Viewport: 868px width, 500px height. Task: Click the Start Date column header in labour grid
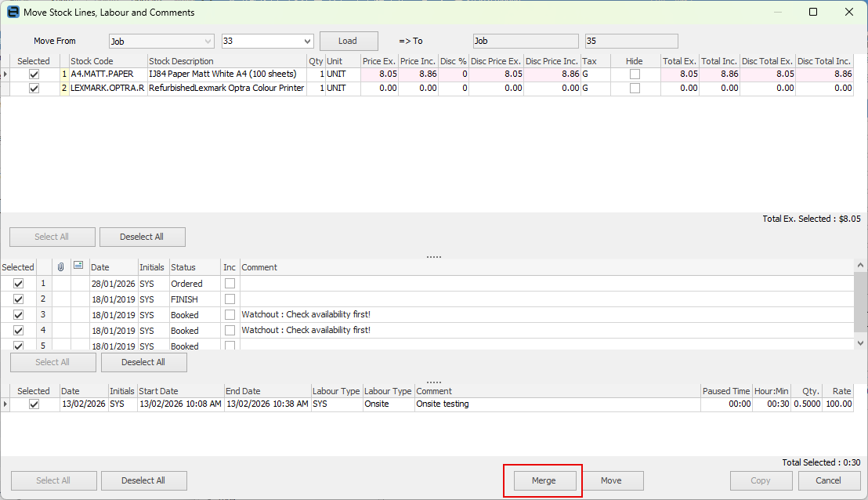tap(180, 391)
